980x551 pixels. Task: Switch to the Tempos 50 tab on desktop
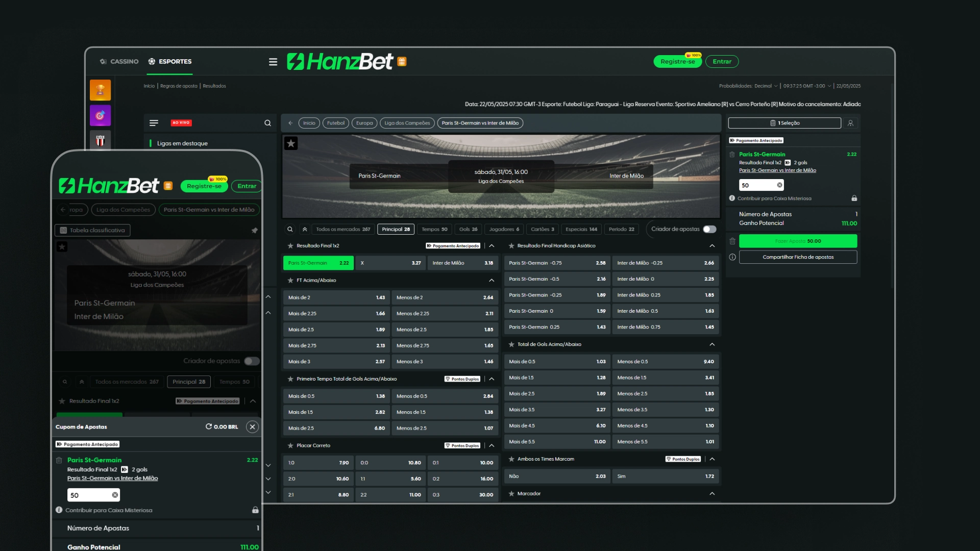[434, 229]
